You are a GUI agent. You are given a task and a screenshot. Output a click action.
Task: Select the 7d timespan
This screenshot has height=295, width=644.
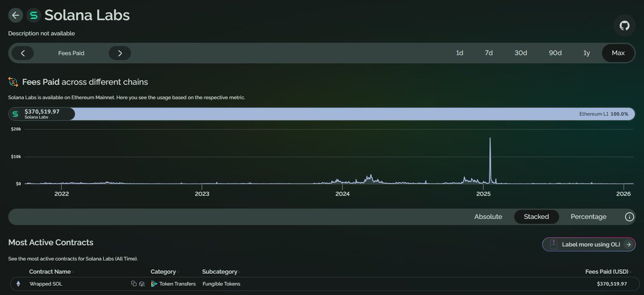489,53
